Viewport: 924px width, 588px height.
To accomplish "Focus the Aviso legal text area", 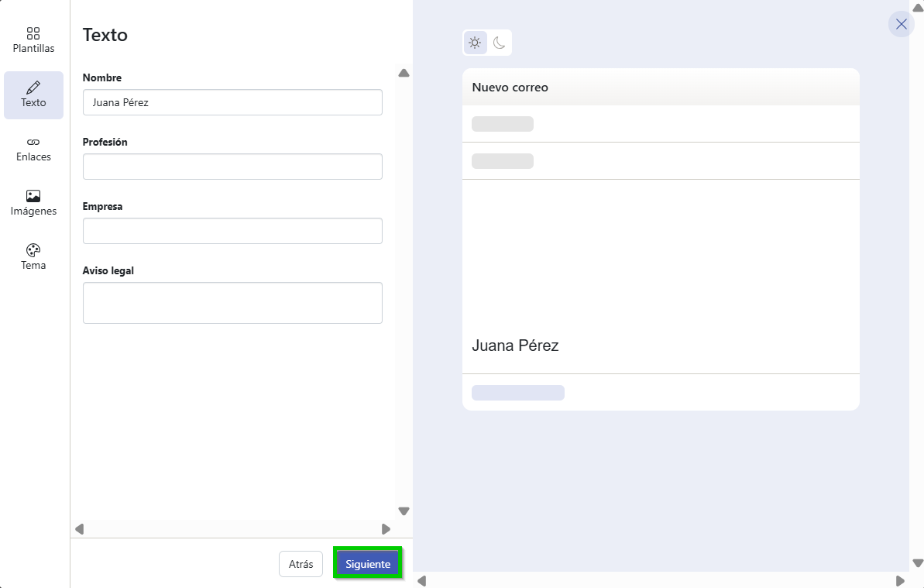I will pyautogui.click(x=232, y=303).
